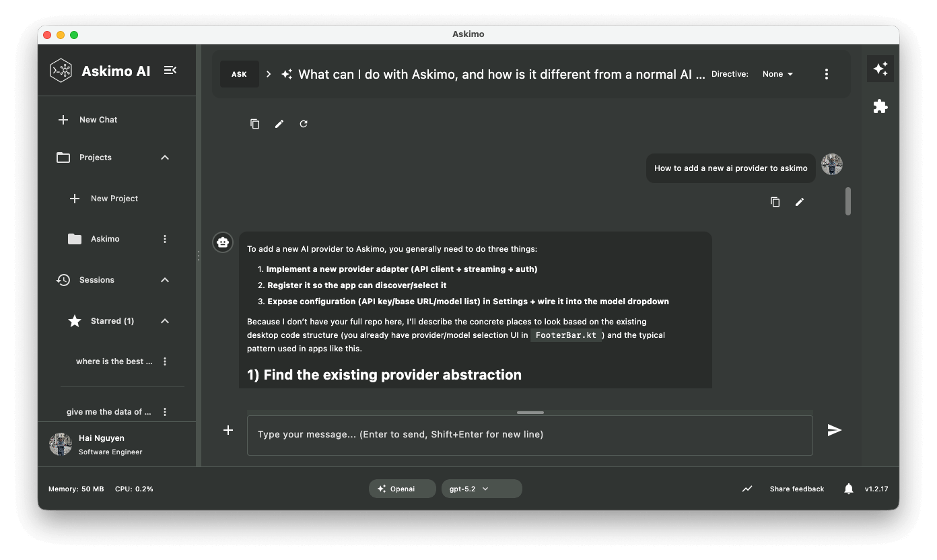Focus the 'Type your message' input field

pos(530,435)
